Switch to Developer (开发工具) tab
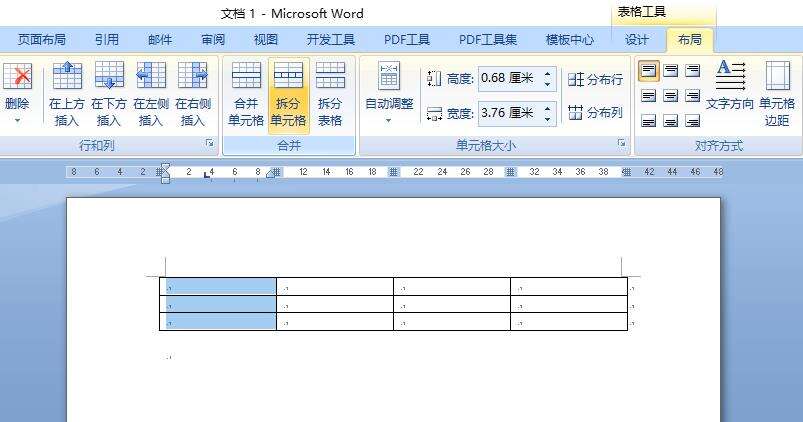 (331, 39)
